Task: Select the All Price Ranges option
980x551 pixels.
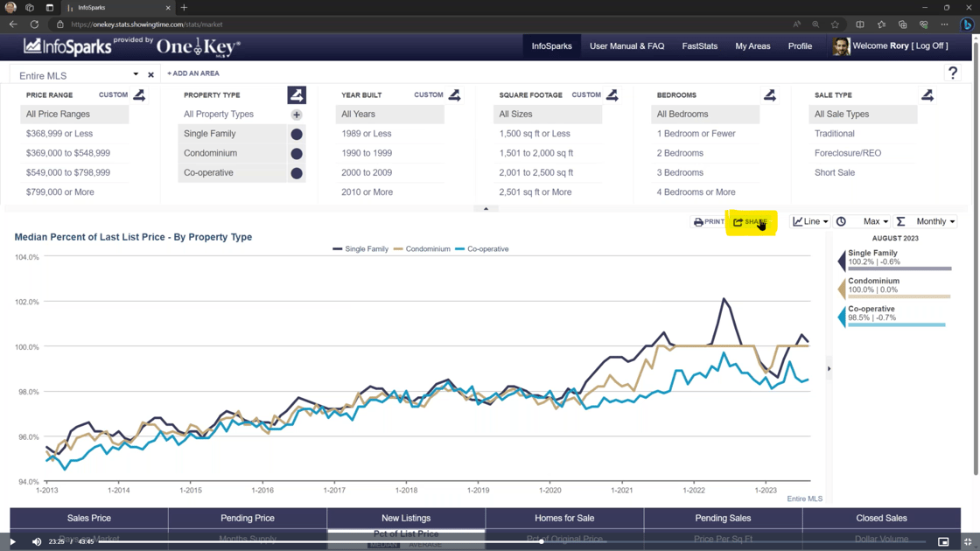Action: click(74, 115)
